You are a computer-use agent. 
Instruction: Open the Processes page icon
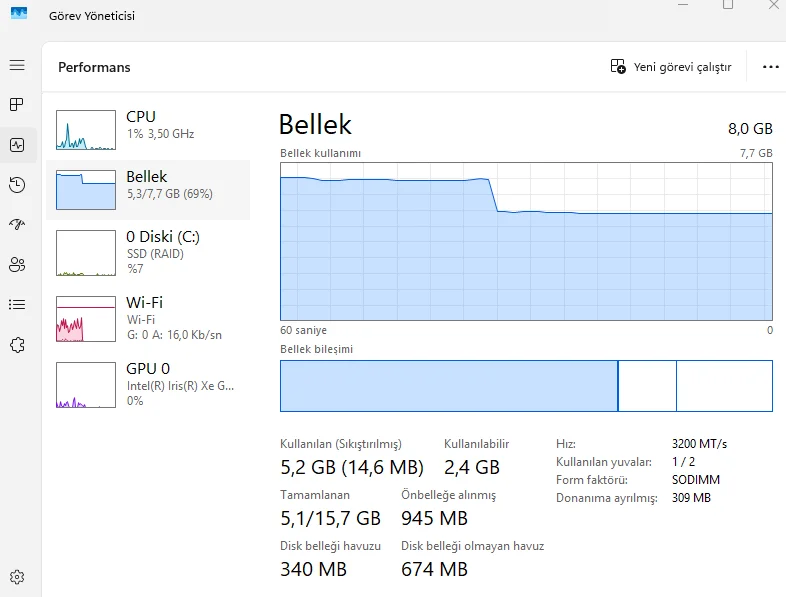point(17,104)
